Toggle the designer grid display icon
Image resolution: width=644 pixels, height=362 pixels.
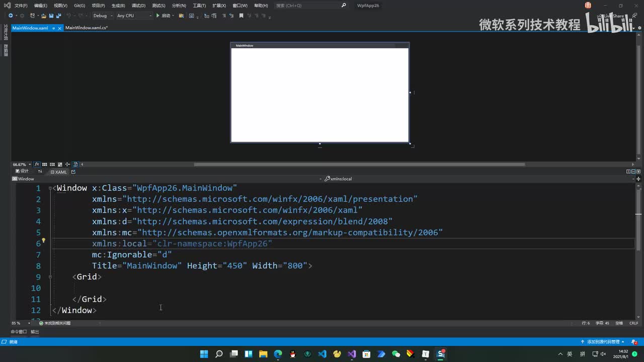tap(45, 164)
